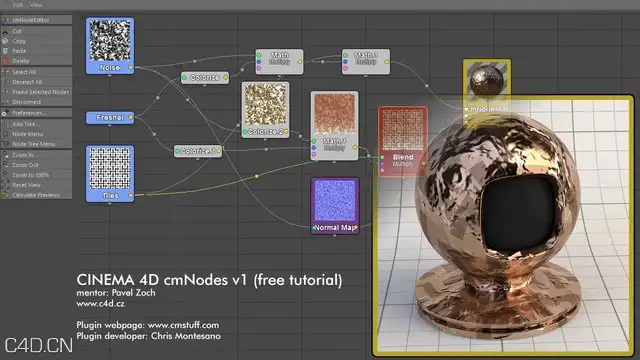The height and width of the screenshot is (360, 640).
Task: Open the Node Menu entry
Action: [x=36, y=134]
